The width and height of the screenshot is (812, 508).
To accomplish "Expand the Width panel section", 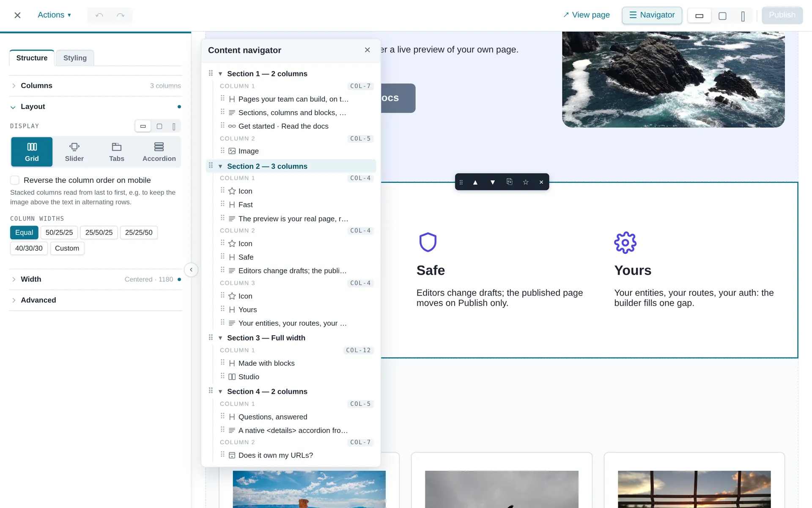I will point(96,279).
